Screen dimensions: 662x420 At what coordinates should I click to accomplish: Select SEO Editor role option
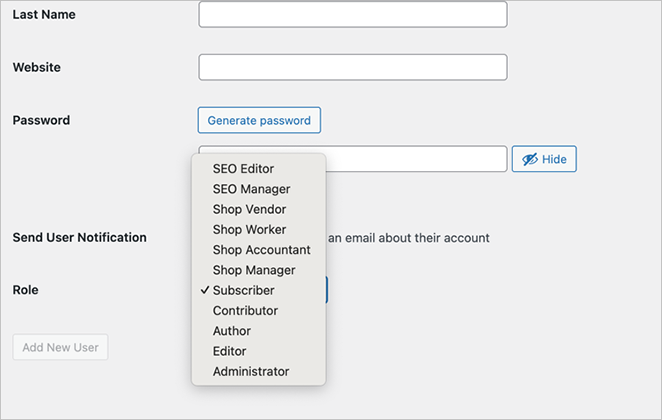(x=243, y=169)
